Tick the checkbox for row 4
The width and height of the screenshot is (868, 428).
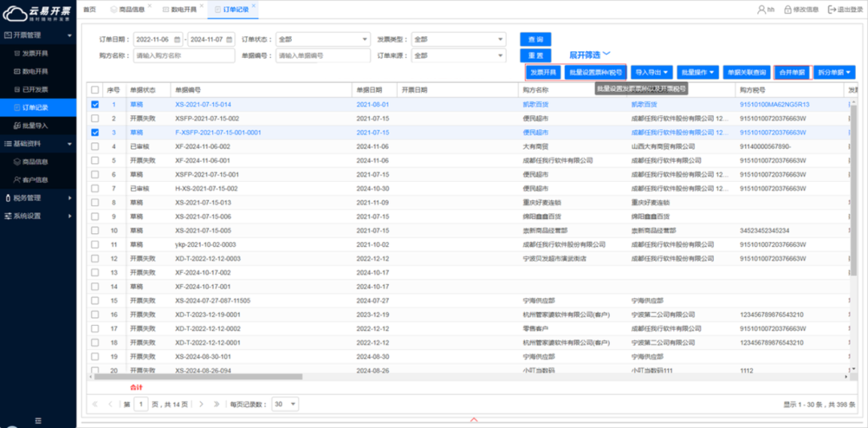(x=96, y=146)
